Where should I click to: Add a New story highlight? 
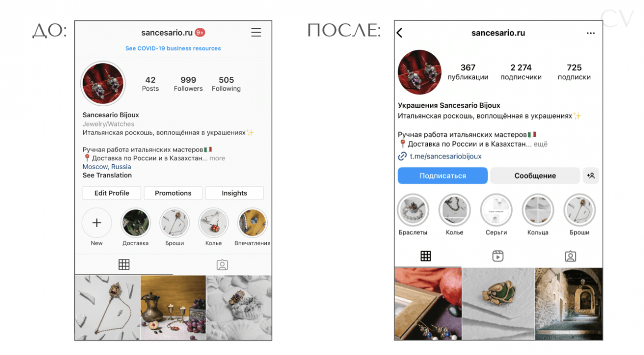(x=97, y=223)
